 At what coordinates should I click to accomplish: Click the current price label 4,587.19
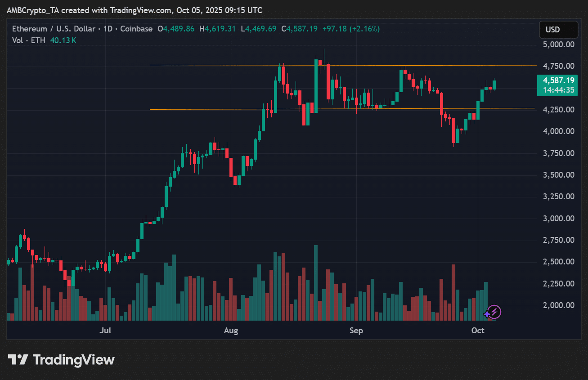click(x=558, y=80)
